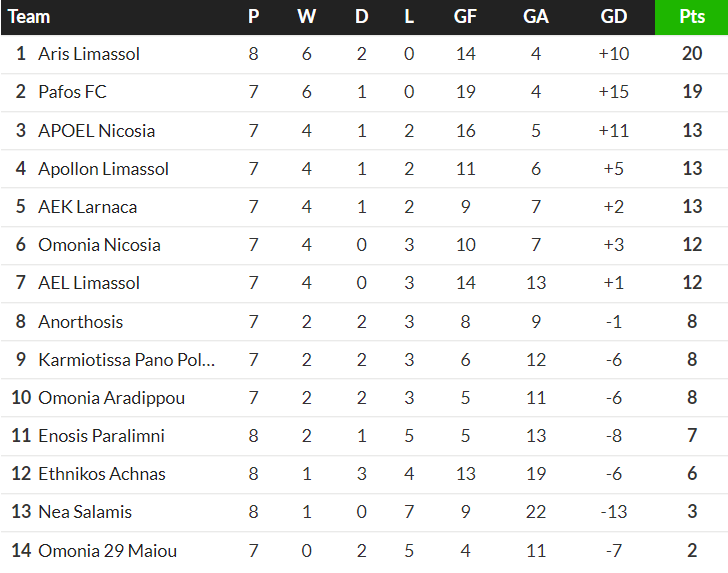Screen dimensions: 728x573
Task: Click the Aris Limassol team name
Action: pos(89,54)
